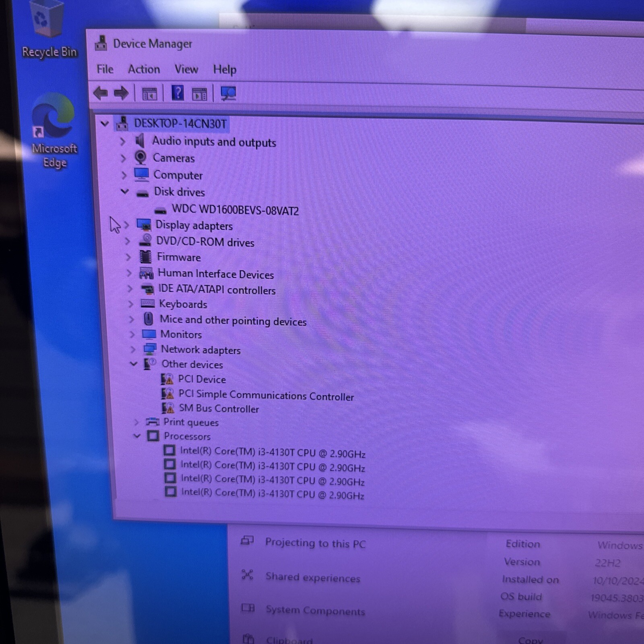The height and width of the screenshot is (644, 644).
Task: Expand the Audio inputs and outputs category
Action: [x=123, y=141]
